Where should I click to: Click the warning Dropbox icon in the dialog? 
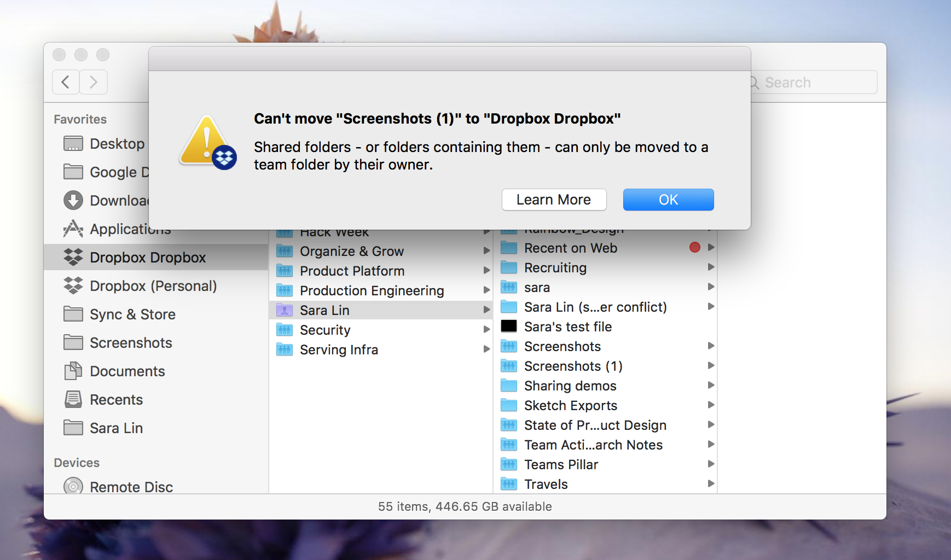[208, 142]
